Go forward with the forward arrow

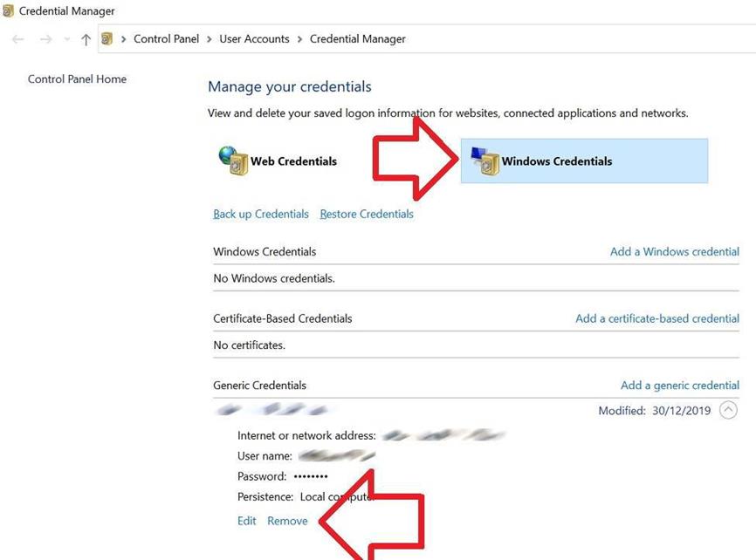click(x=46, y=39)
